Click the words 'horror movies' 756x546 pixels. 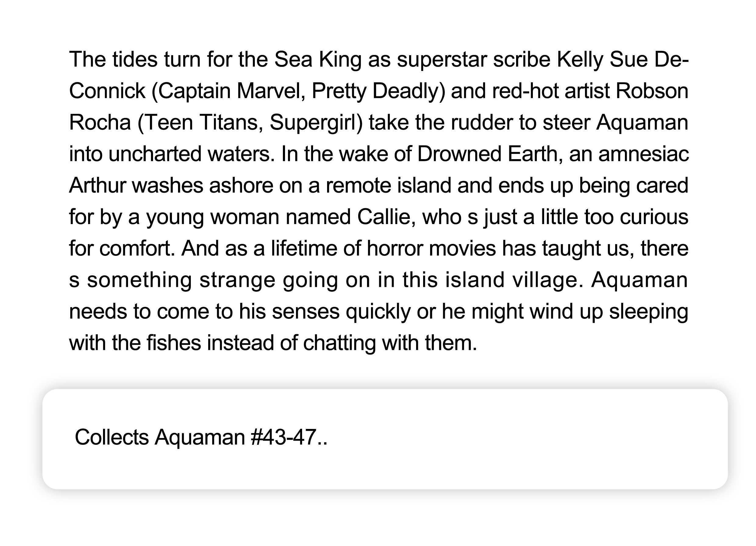[x=431, y=248]
